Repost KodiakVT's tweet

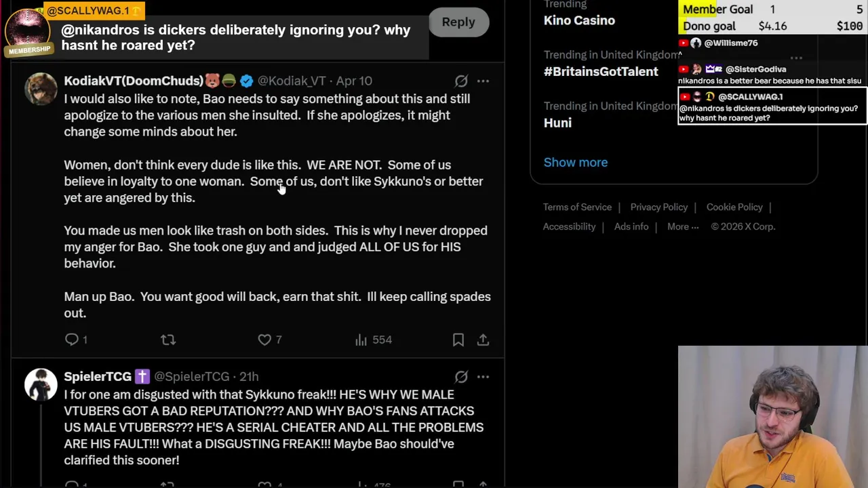168,340
